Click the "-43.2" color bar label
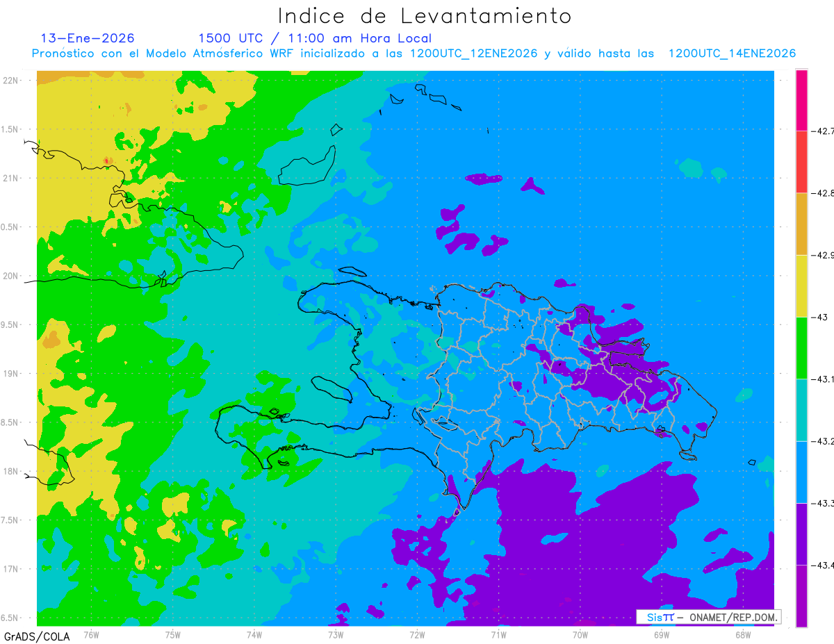Viewport: 834px width, 644px height. click(x=822, y=441)
